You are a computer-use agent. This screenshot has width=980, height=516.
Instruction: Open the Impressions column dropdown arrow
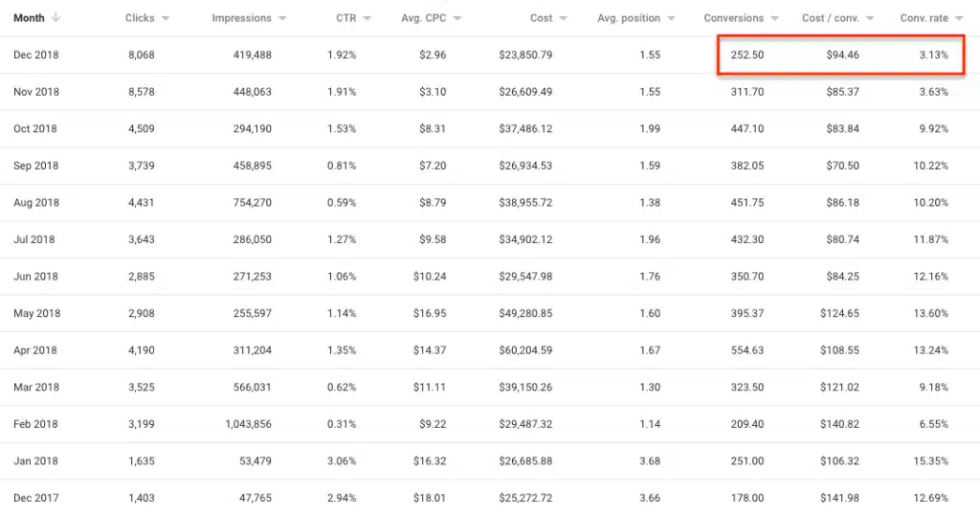pyautogui.click(x=282, y=18)
